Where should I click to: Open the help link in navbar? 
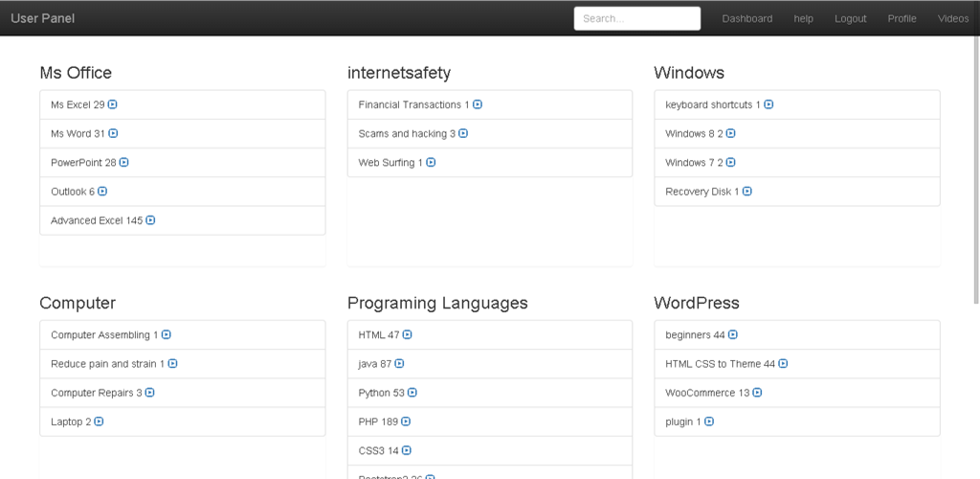[803, 18]
